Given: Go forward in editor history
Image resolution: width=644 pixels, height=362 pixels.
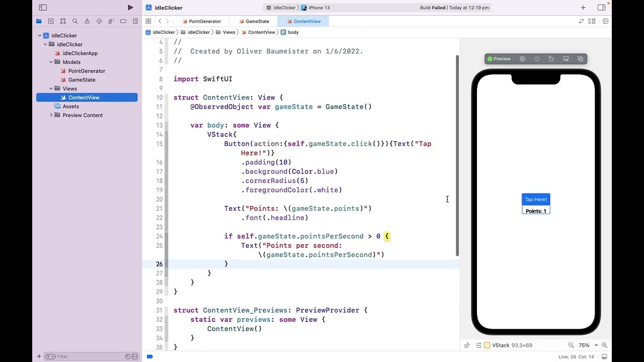Looking at the screenshot, I should (168, 21).
